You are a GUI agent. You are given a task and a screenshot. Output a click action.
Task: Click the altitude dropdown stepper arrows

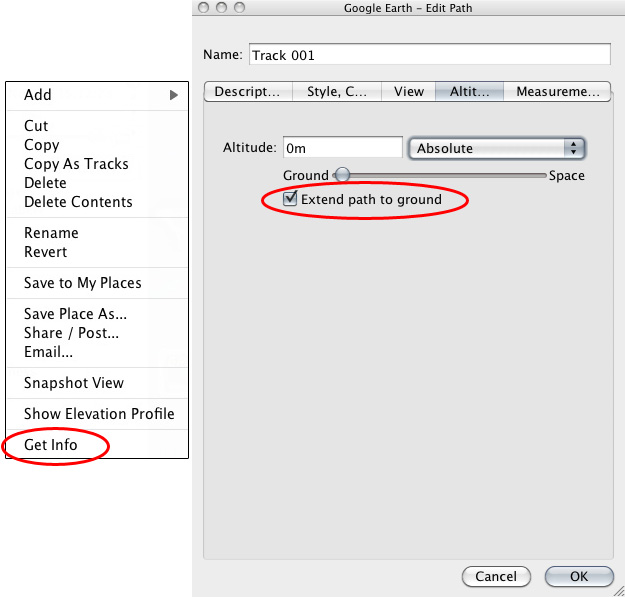(574, 148)
